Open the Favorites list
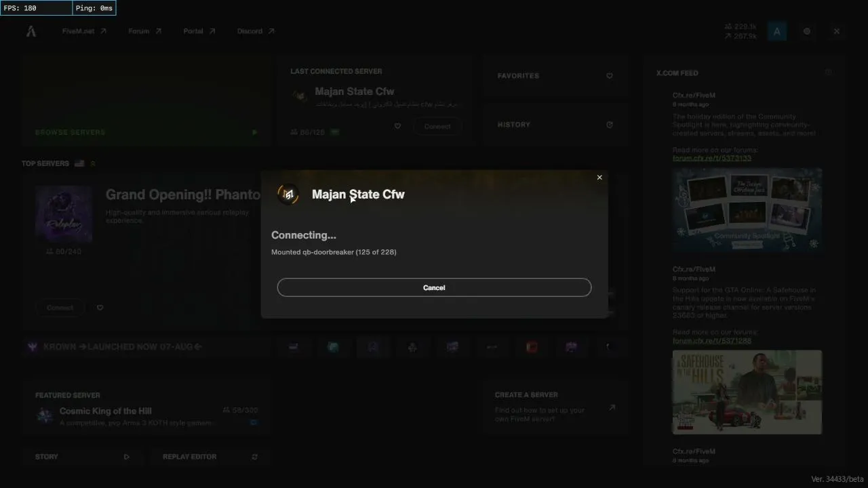 555,76
